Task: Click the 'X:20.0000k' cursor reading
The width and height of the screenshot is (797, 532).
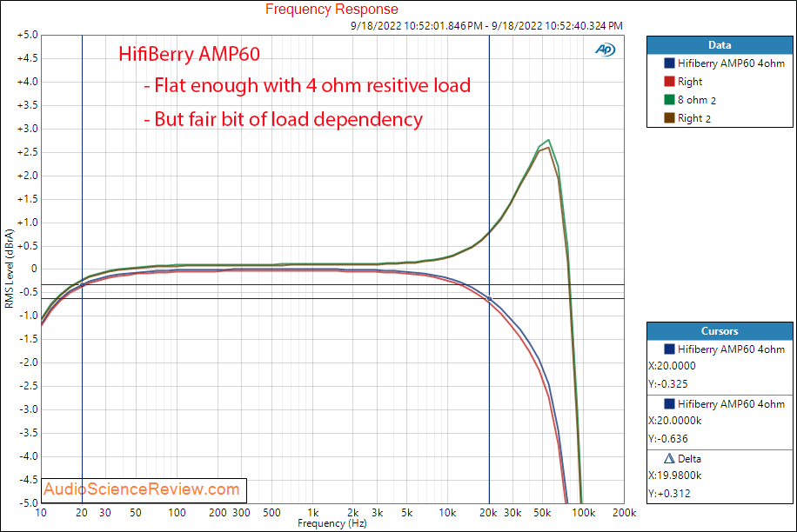Action: pos(675,421)
